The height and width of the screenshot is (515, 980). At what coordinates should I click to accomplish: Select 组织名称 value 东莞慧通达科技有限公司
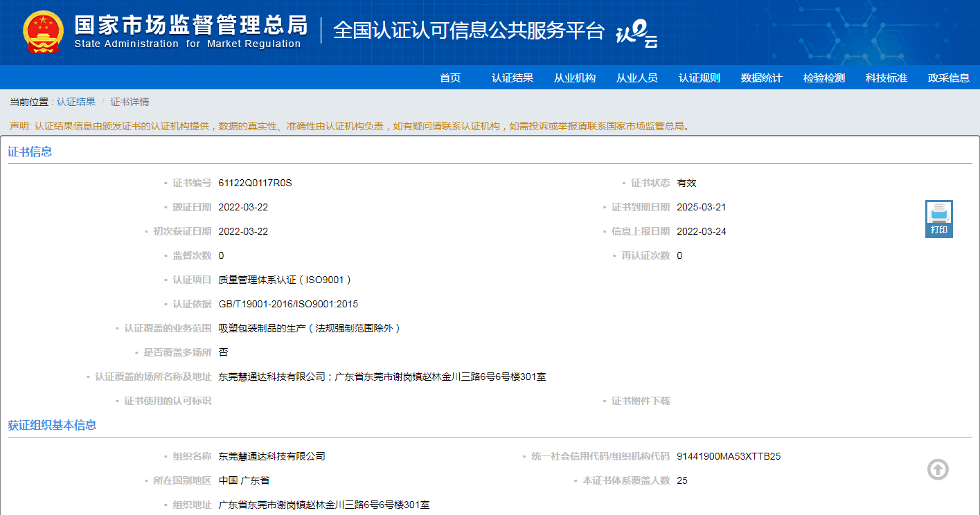(x=271, y=456)
